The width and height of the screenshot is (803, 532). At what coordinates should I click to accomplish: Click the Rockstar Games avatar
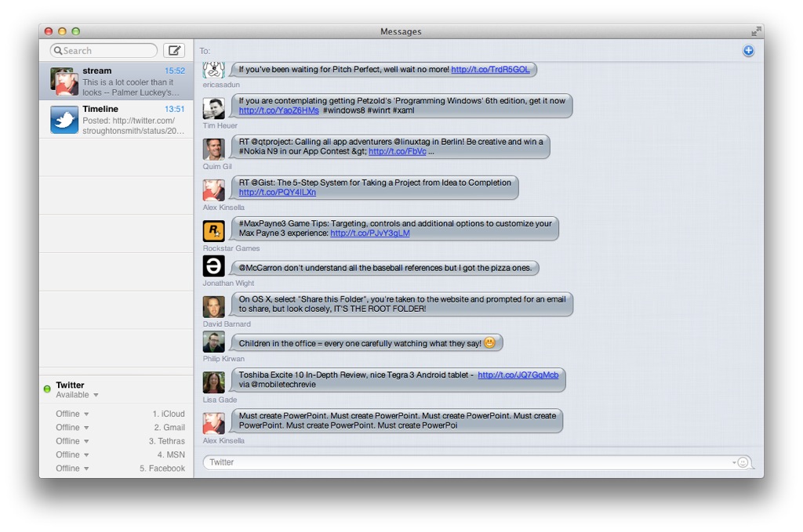213,230
